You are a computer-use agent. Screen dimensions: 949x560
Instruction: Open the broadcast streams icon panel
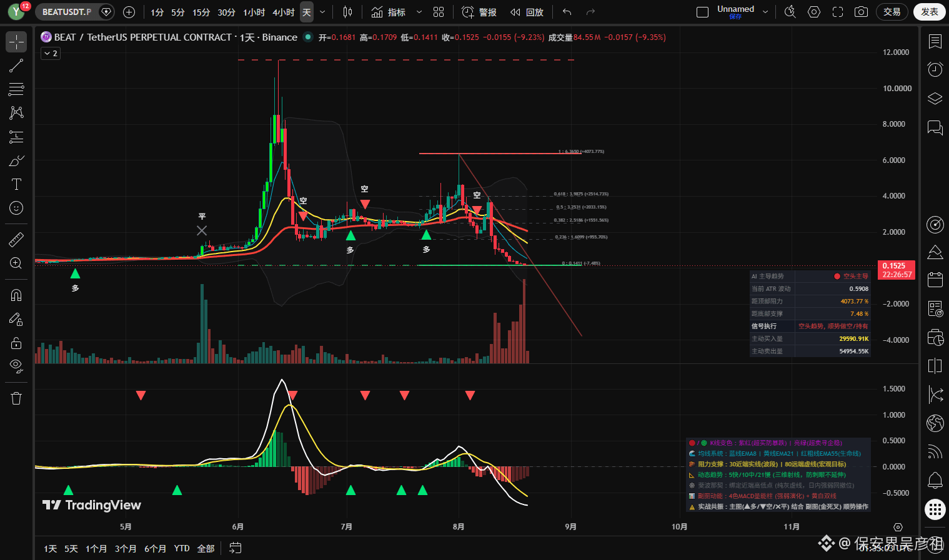935,451
